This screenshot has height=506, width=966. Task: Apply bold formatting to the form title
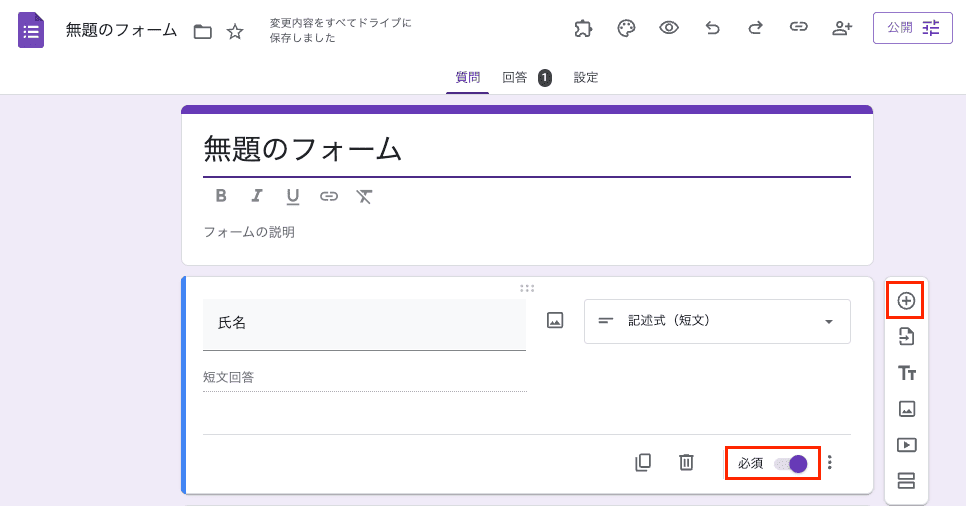pyautogui.click(x=221, y=196)
